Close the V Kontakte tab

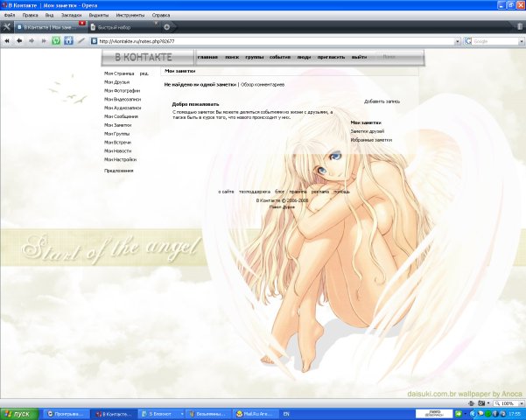pos(82,23)
